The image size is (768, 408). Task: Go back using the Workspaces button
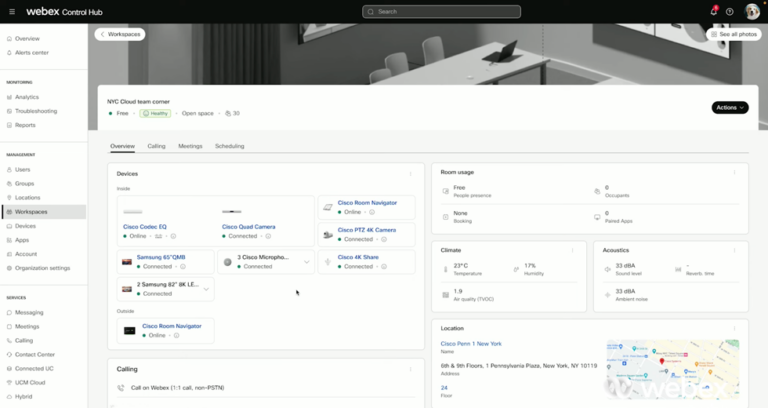pyautogui.click(x=120, y=34)
